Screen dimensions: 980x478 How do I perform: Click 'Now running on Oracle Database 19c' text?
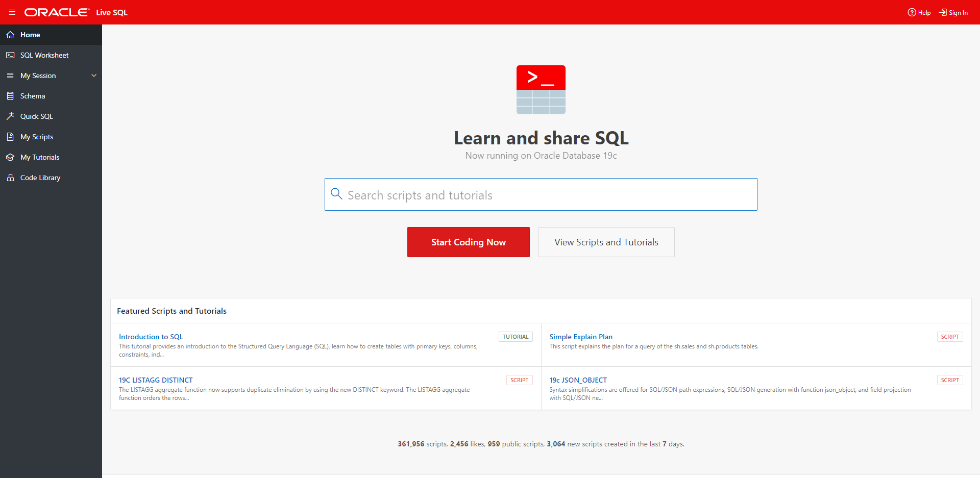[541, 156]
